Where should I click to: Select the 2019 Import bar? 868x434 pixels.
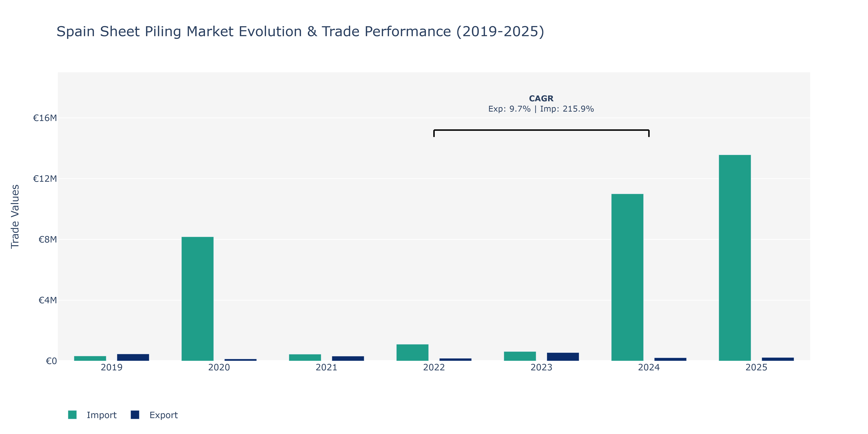(90, 359)
